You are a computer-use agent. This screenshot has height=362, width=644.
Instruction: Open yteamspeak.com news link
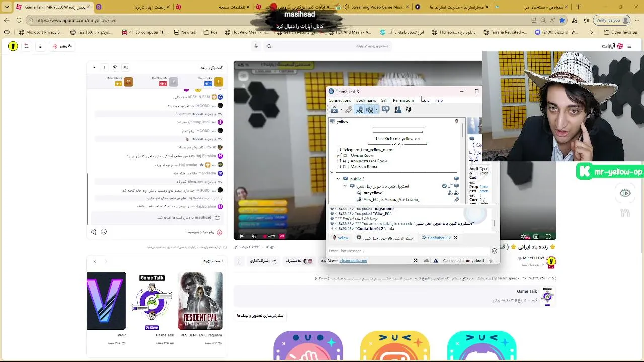(x=353, y=261)
